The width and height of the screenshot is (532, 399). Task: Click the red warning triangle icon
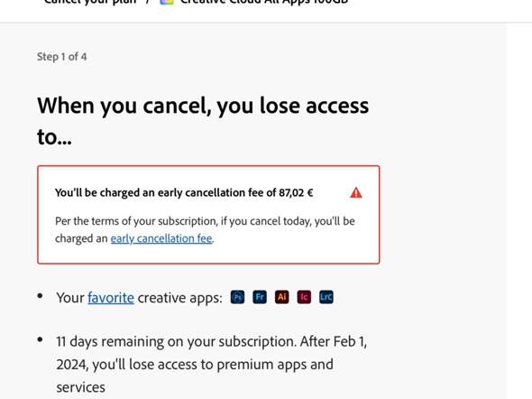point(356,192)
